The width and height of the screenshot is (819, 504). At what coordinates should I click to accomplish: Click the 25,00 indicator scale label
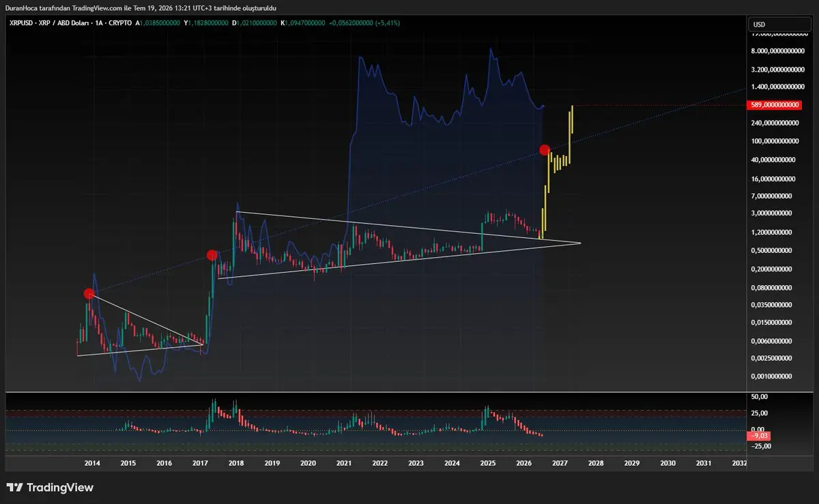760,413
